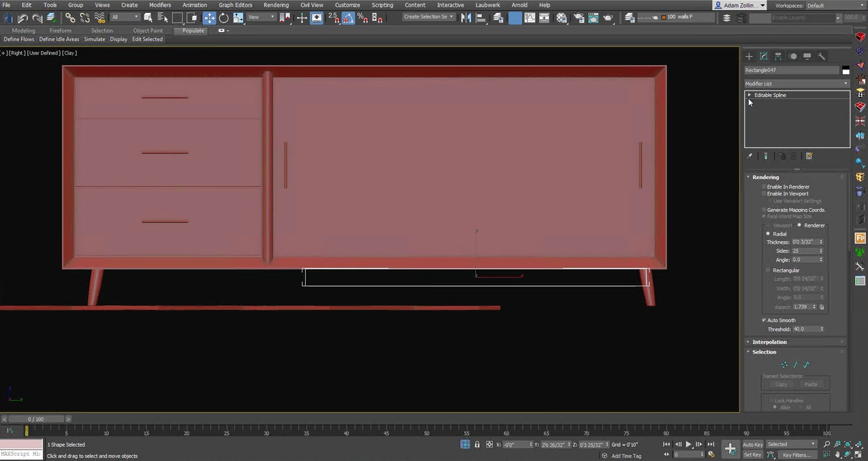This screenshot has width=868, height=461.
Task: Expand the Editable Spline stack entry
Action: (x=749, y=95)
